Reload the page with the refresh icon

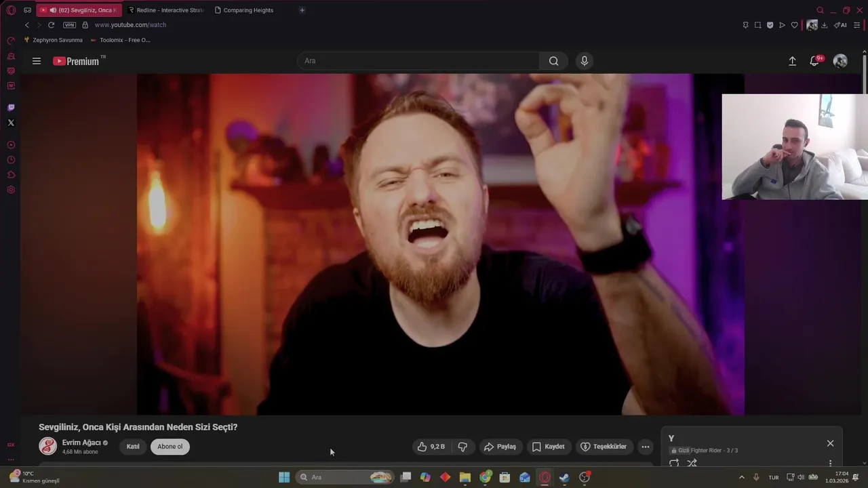point(51,25)
